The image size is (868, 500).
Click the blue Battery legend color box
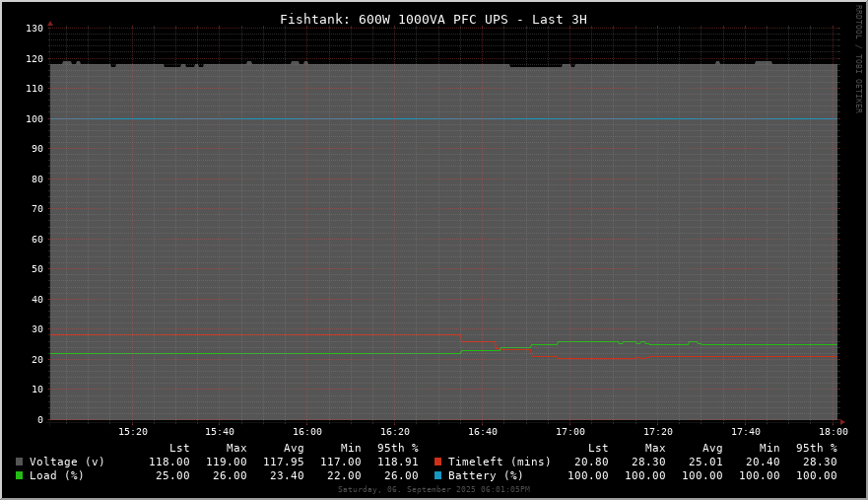tap(437, 475)
